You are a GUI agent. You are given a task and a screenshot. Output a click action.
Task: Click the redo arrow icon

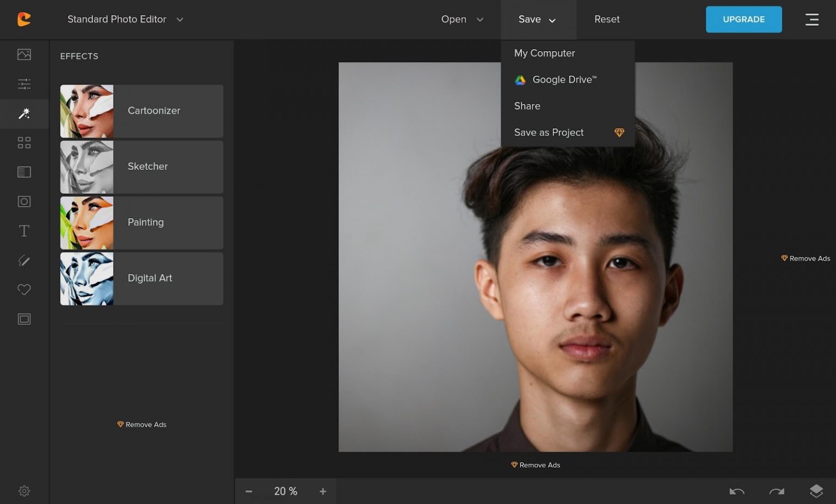click(x=777, y=491)
